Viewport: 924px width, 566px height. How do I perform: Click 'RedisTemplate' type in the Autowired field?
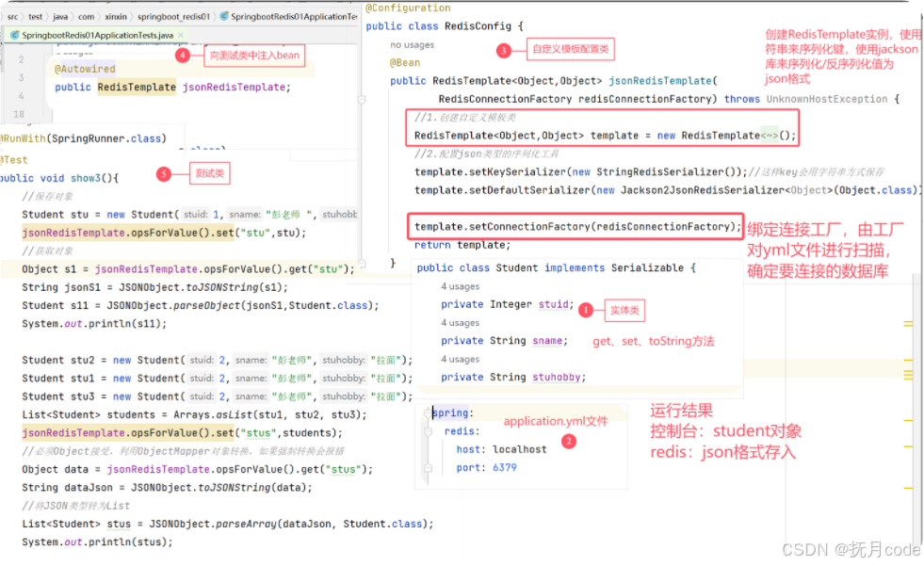tap(137, 88)
